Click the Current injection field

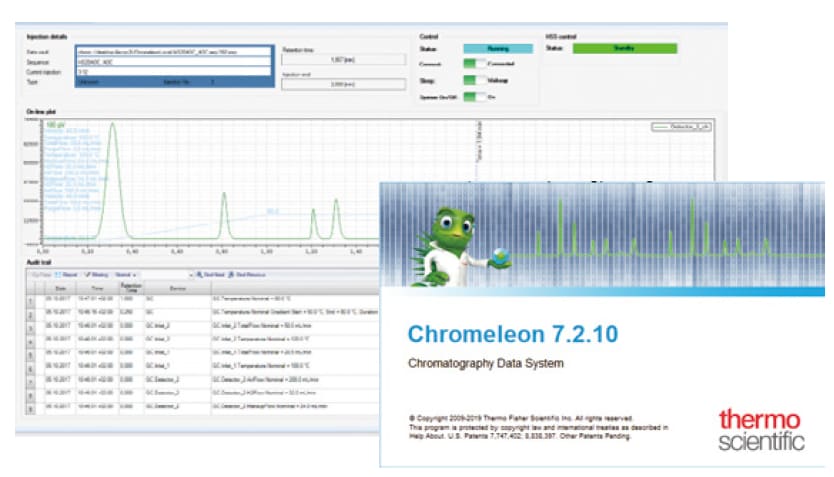(x=174, y=71)
